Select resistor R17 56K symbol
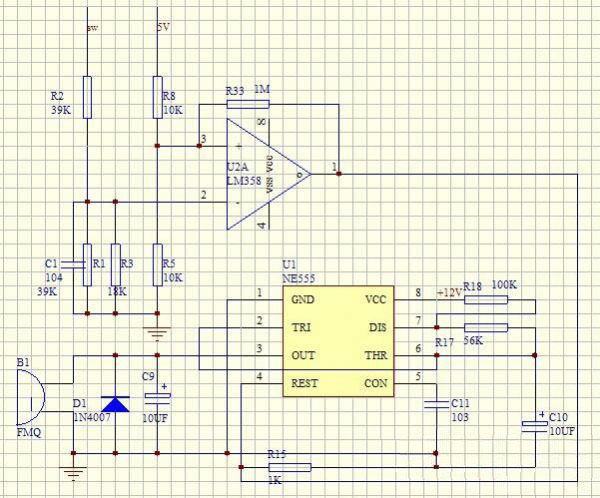This screenshot has width=600, height=498. pyautogui.click(x=486, y=328)
